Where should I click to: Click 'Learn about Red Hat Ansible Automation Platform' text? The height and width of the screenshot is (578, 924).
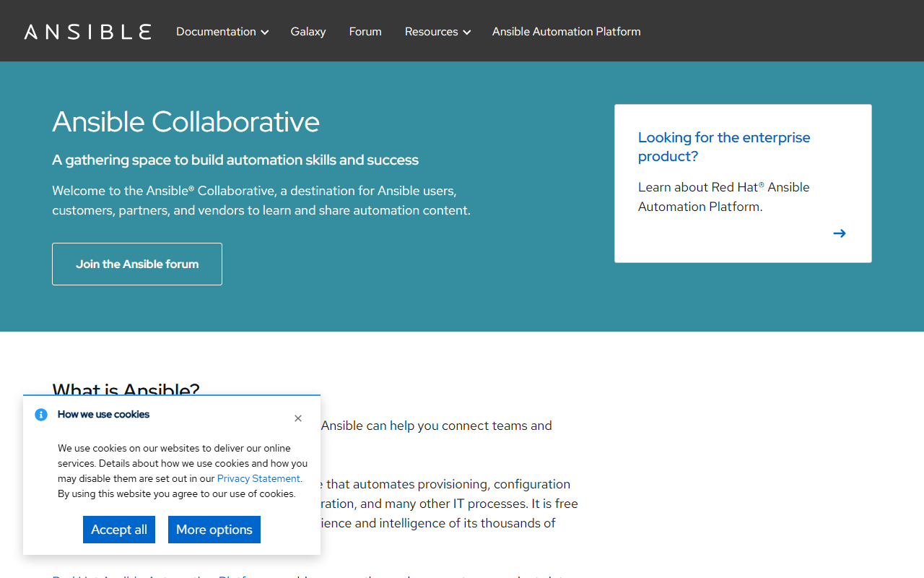click(724, 197)
